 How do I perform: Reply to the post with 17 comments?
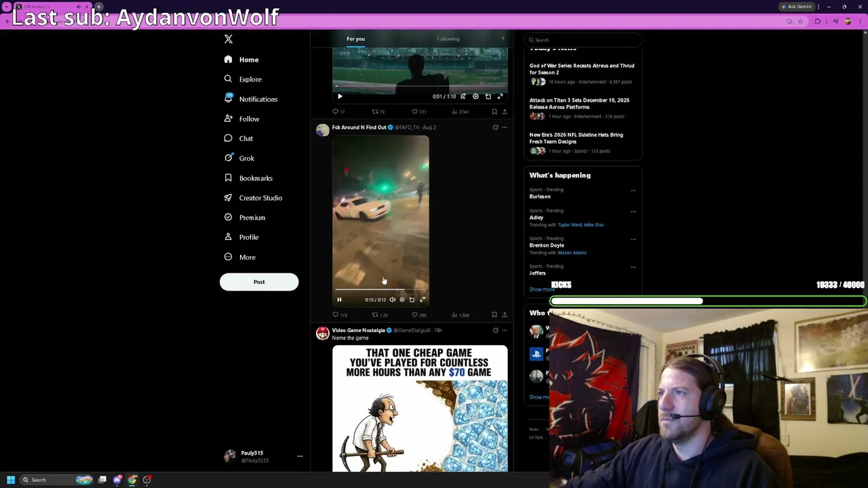pyautogui.click(x=338, y=112)
